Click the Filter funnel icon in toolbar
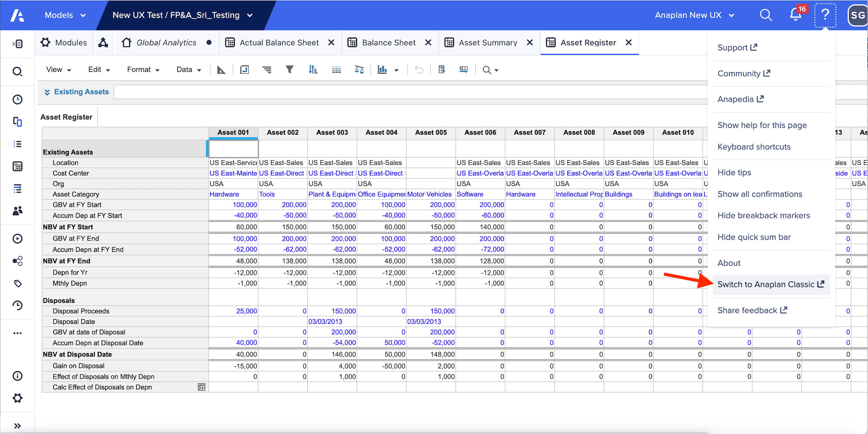The image size is (868, 434). pos(289,70)
